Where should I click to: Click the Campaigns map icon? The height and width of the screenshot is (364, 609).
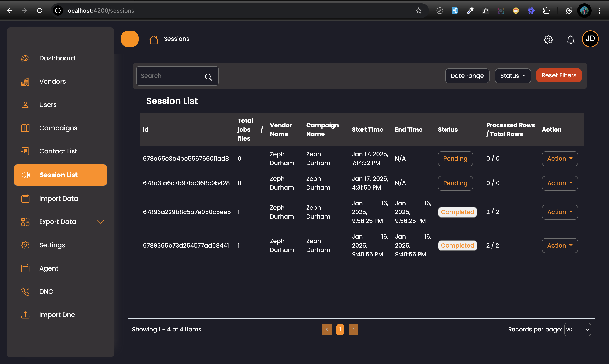point(25,128)
